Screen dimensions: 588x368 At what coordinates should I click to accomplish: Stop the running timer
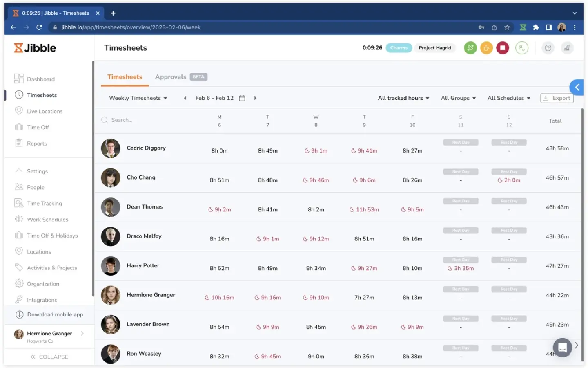click(503, 48)
